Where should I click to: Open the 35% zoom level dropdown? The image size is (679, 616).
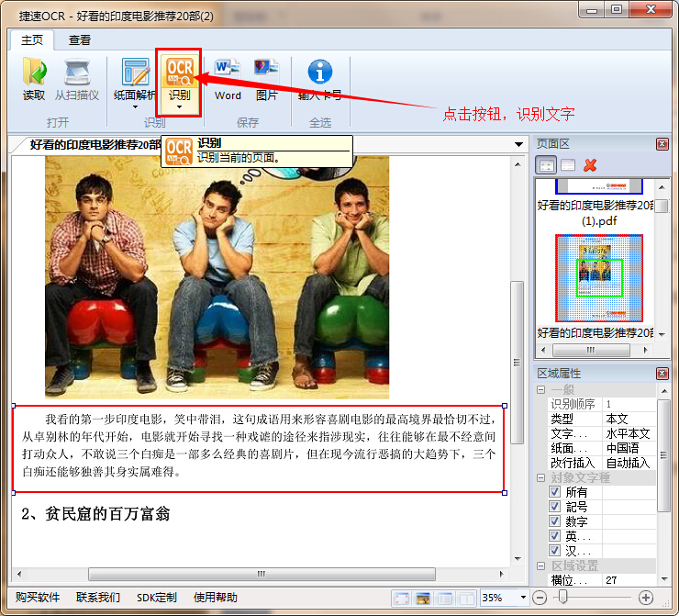click(523, 598)
